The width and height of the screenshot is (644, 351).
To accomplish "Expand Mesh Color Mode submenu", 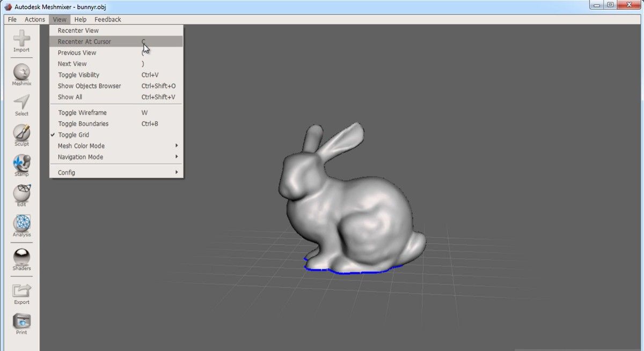I will (x=116, y=146).
